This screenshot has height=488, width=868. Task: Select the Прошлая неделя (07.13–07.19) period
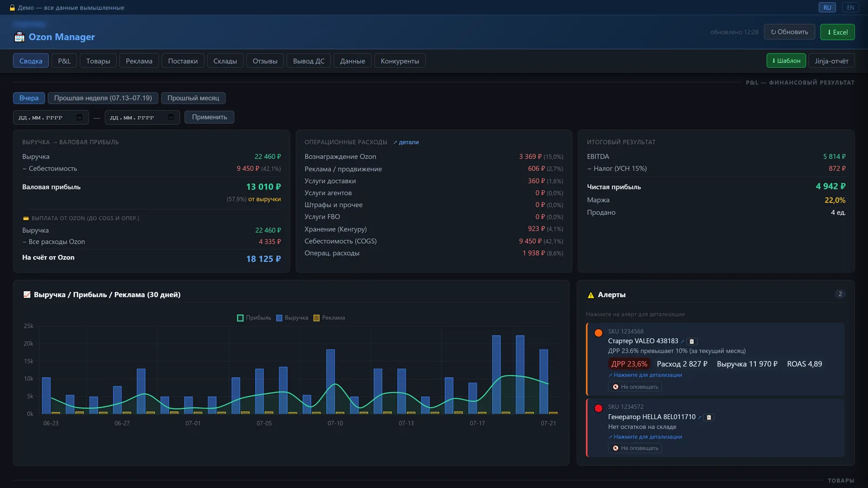click(103, 98)
